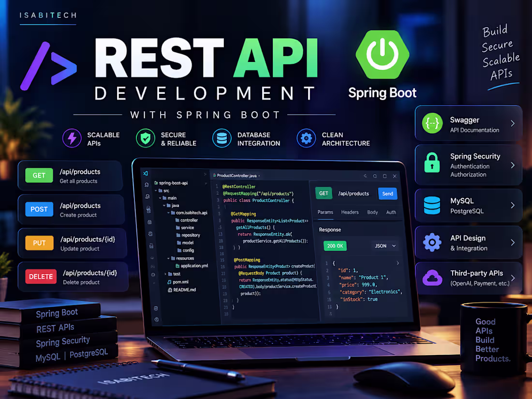Click the GET method button in the API client
This screenshot has height=399, width=532.
pyautogui.click(x=324, y=193)
